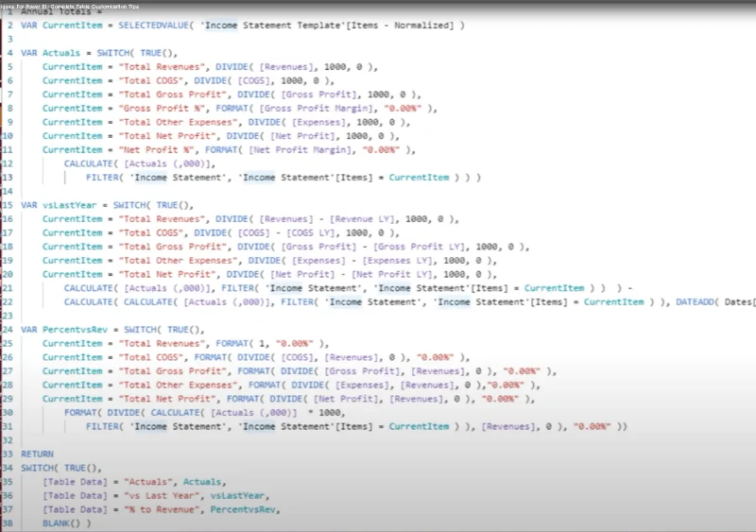Image resolution: width=756 pixels, height=532 pixels.
Task: Click line number 3 in gutter
Action: click(10, 39)
